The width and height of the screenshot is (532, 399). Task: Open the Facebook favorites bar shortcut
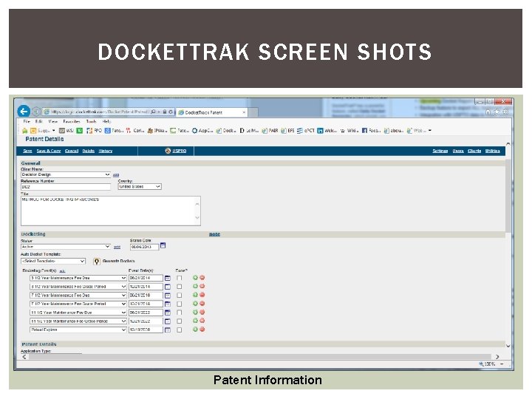coord(371,131)
